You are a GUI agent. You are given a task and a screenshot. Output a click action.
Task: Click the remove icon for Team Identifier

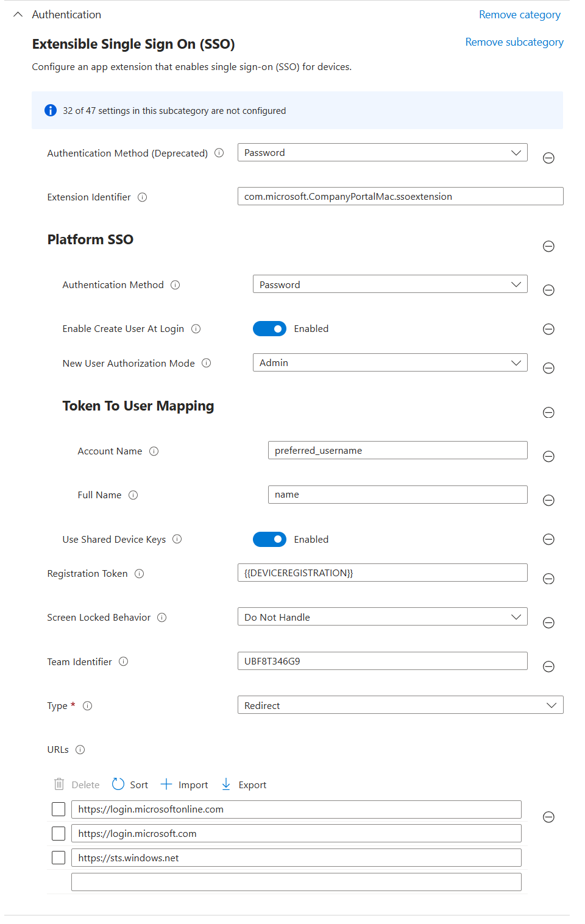(x=548, y=666)
